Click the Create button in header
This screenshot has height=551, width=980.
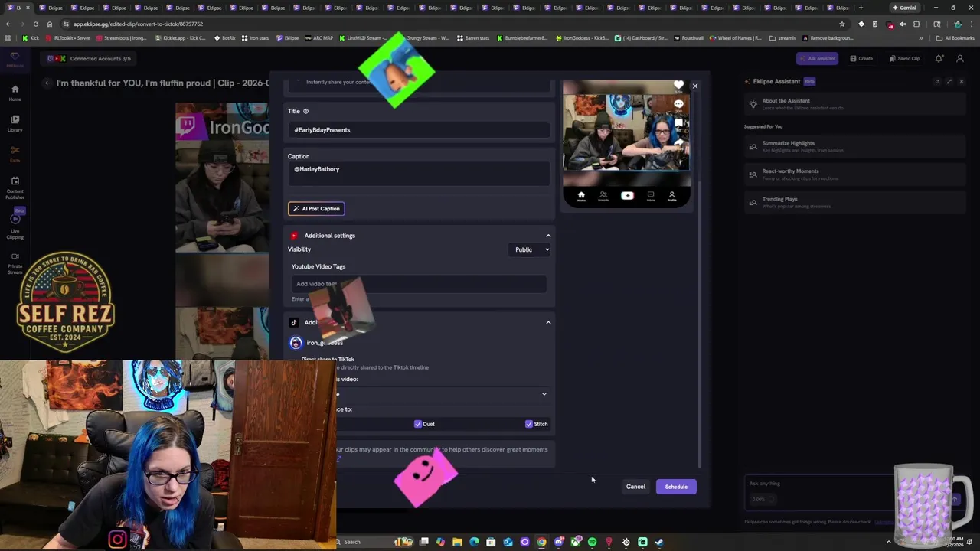tap(861, 58)
